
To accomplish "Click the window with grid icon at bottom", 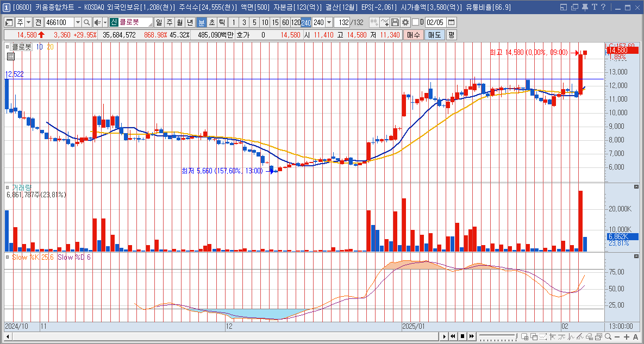I will point(524,336).
